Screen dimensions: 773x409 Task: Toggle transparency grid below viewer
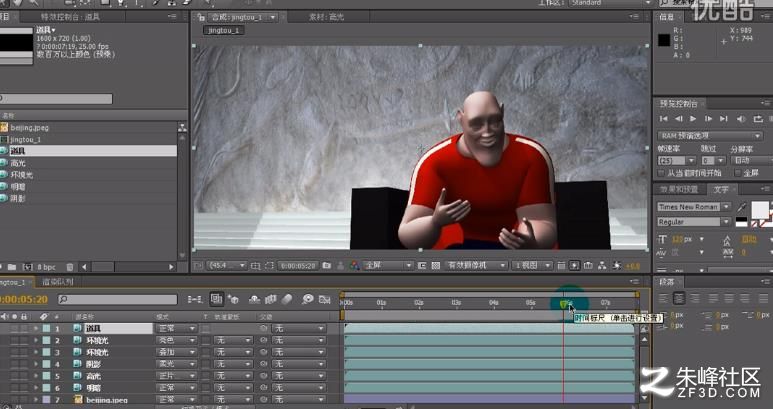click(436, 266)
